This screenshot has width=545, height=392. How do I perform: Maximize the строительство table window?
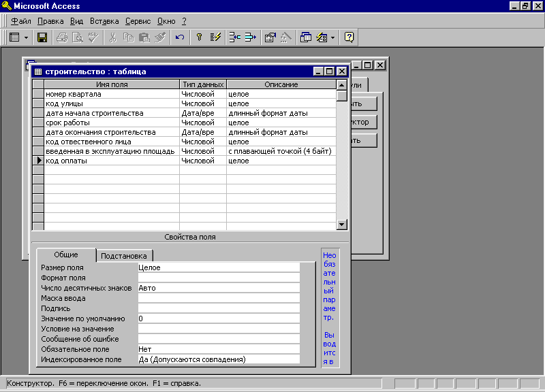[x=330, y=71]
